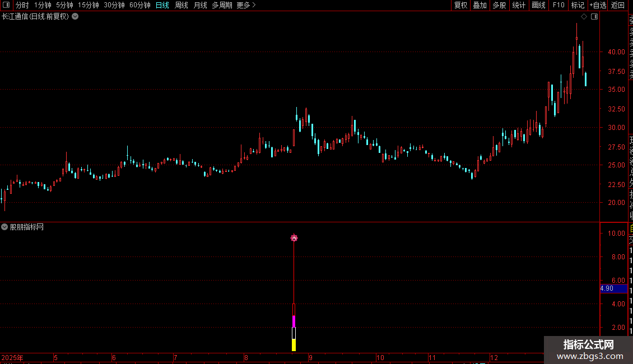
Task: Select the 15分钟 period tab
Action: click(x=89, y=5)
